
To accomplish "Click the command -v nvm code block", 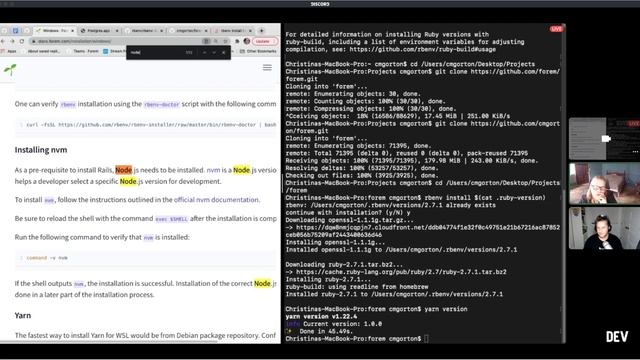I will (x=146, y=258).
